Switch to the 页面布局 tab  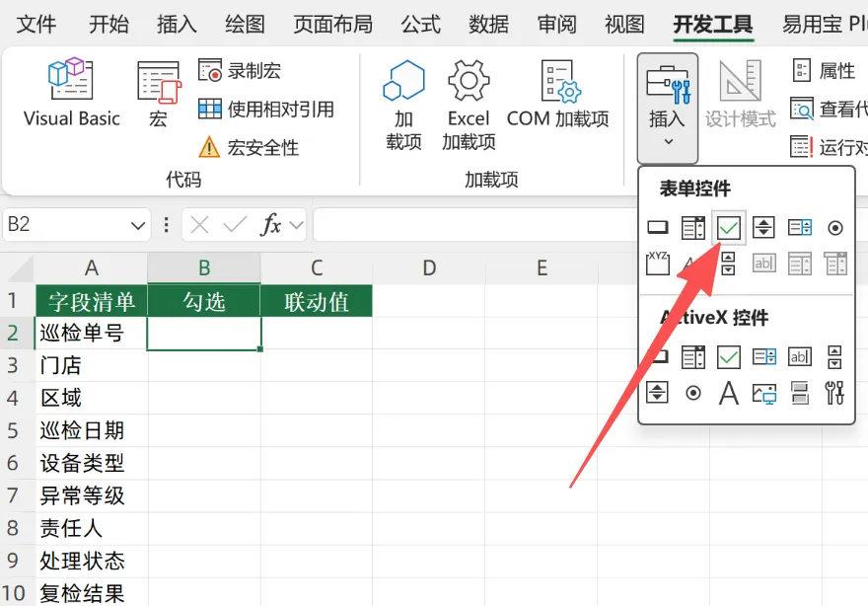[332, 25]
